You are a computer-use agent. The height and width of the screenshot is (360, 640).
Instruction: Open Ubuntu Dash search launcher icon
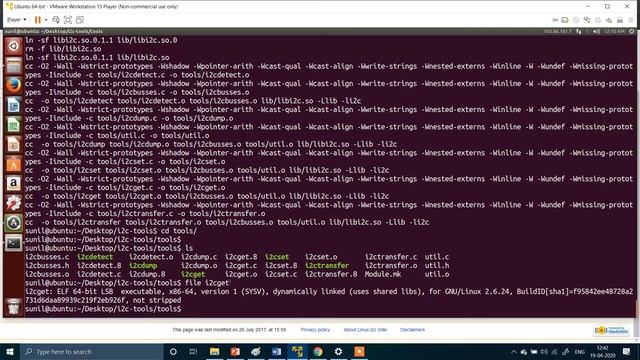pyautogui.click(x=13, y=46)
